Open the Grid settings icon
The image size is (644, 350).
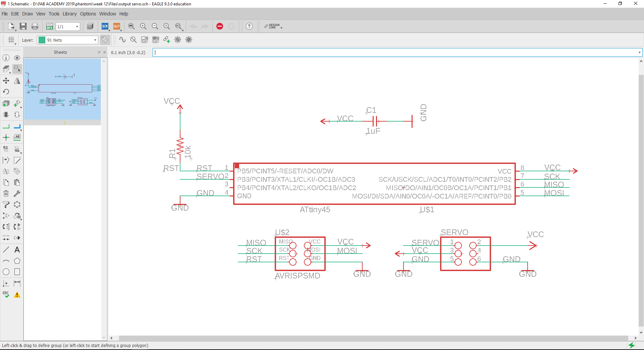click(x=11, y=40)
